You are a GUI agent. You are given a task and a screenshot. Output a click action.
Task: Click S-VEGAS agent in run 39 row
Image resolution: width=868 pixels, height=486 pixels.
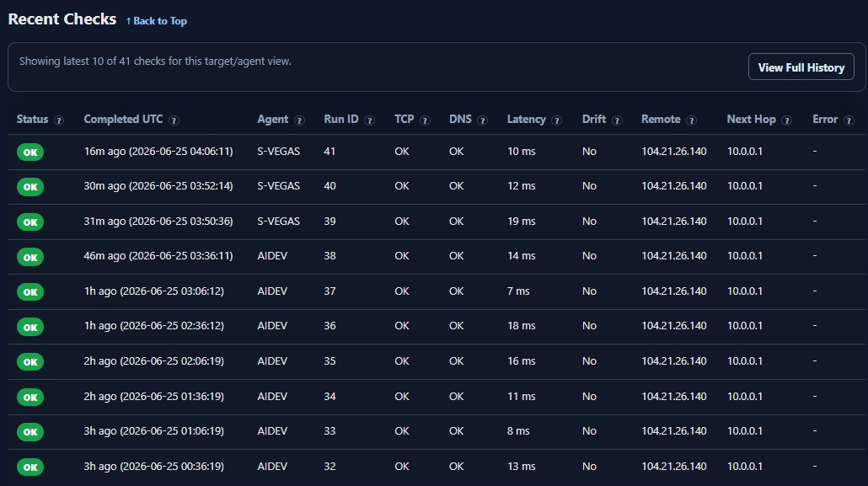tap(278, 222)
